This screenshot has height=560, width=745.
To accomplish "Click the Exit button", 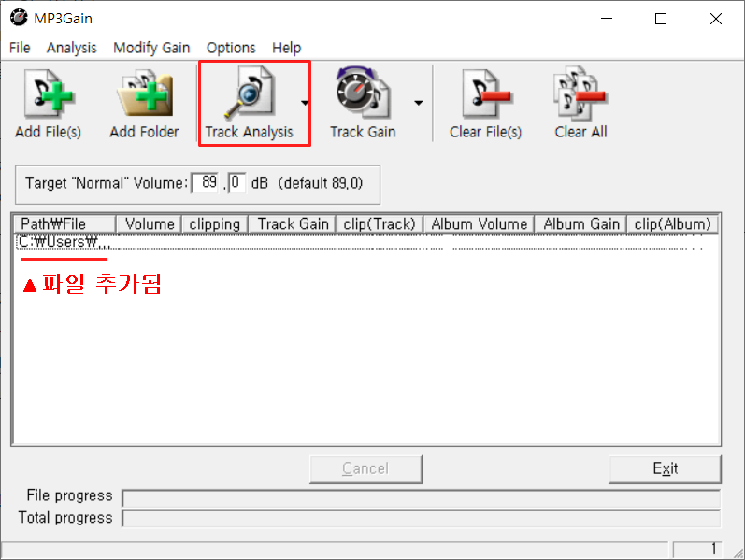I will click(x=665, y=469).
